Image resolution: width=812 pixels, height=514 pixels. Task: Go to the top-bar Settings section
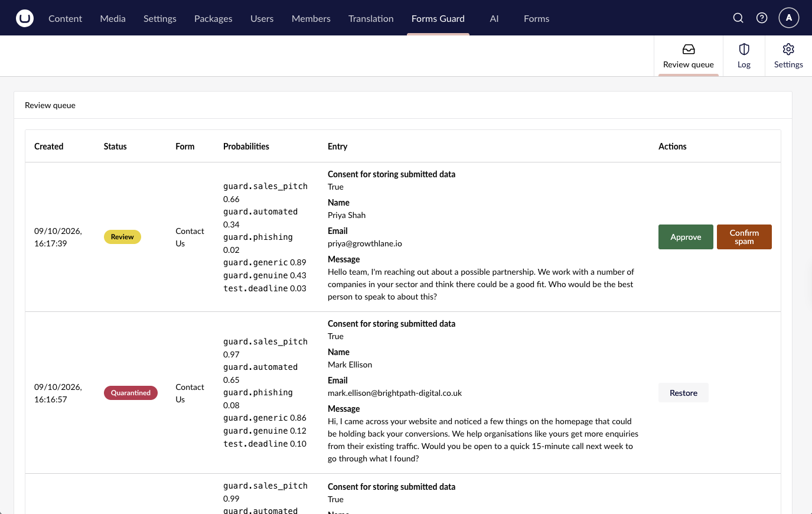[160, 18]
